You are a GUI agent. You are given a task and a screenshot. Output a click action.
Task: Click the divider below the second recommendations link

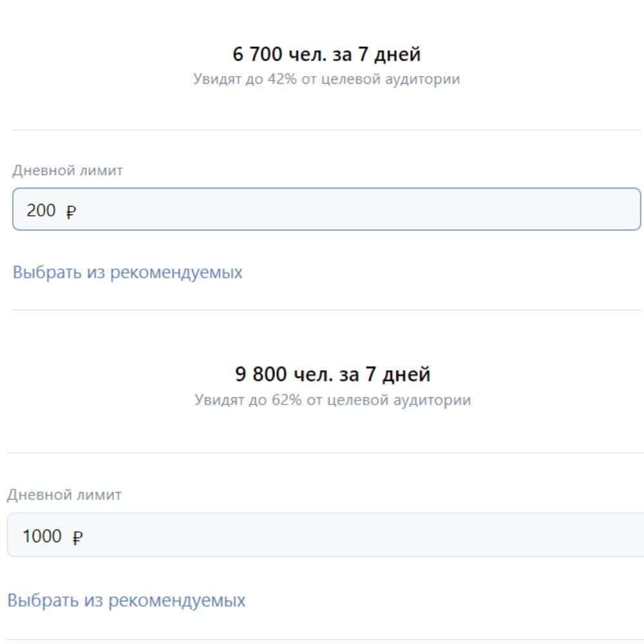tap(322, 639)
